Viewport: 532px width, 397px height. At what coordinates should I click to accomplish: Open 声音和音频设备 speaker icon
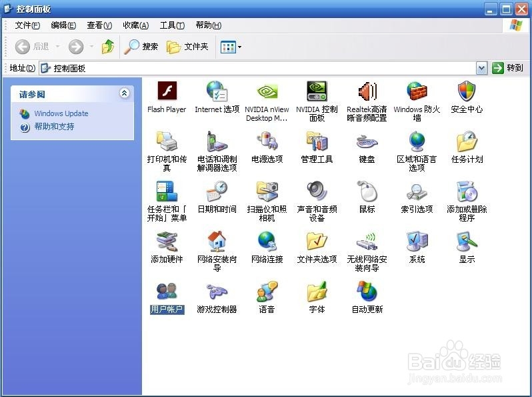click(317, 191)
